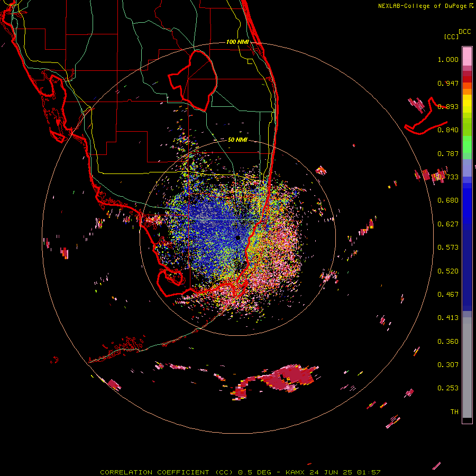Select the 0.520 scale value
The image size is (476, 476).
tap(448, 271)
